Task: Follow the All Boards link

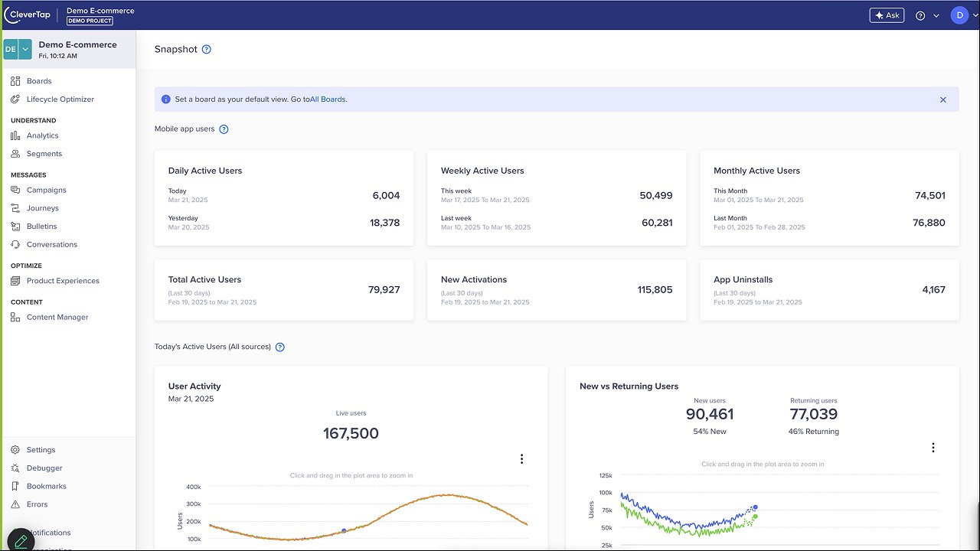Action: [x=328, y=99]
